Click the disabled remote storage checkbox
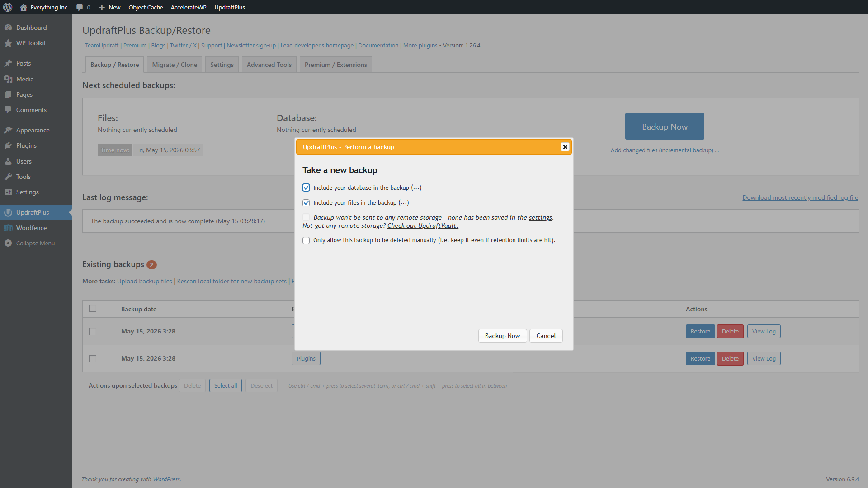The image size is (868, 488). [x=306, y=217]
